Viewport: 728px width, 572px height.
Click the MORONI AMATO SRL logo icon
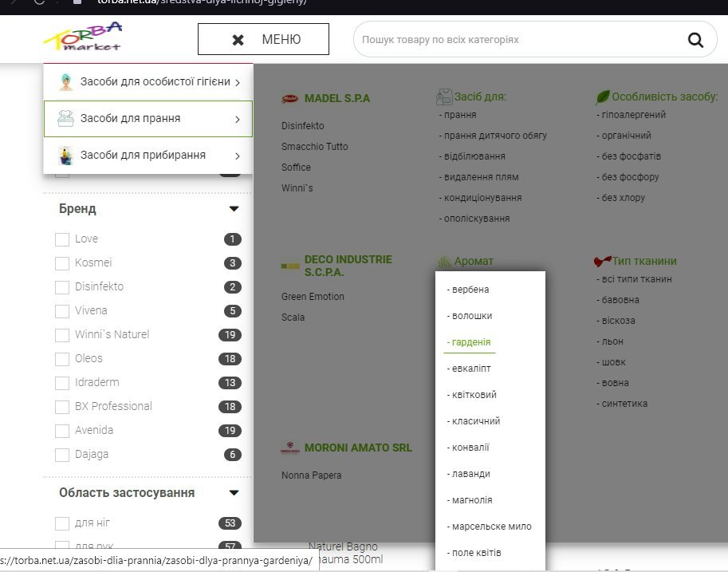pos(290,448)
